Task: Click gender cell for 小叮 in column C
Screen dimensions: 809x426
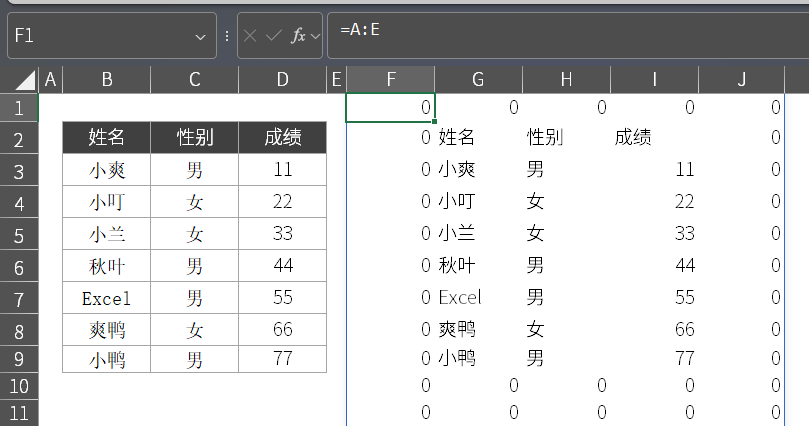Action: (x=195, y=202)
